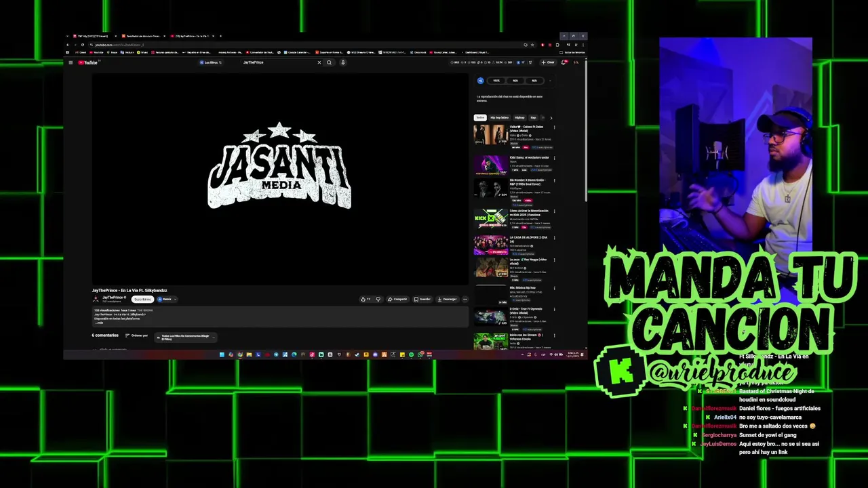Screen dimensions: 868x488
Task: Open Valka 'Celoso Ft Dalex' video thumbnail
Action: (490, 134)
